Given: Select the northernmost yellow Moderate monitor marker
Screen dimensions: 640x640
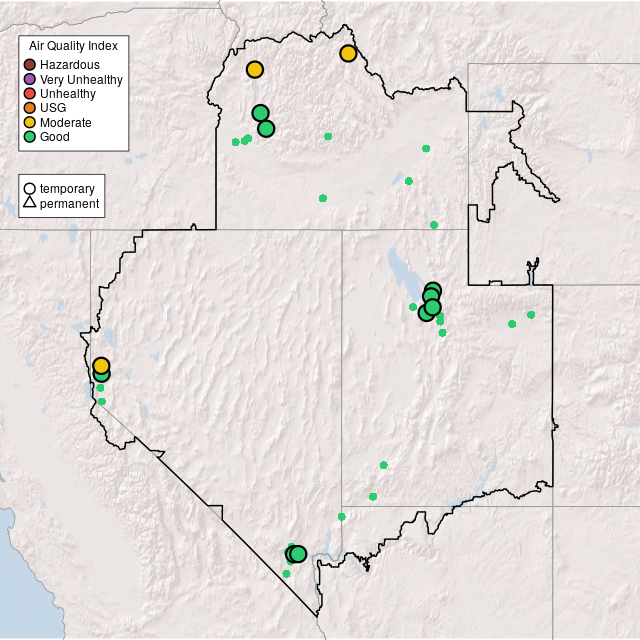Looking at the screenshot, I should (x=348, y=53).
